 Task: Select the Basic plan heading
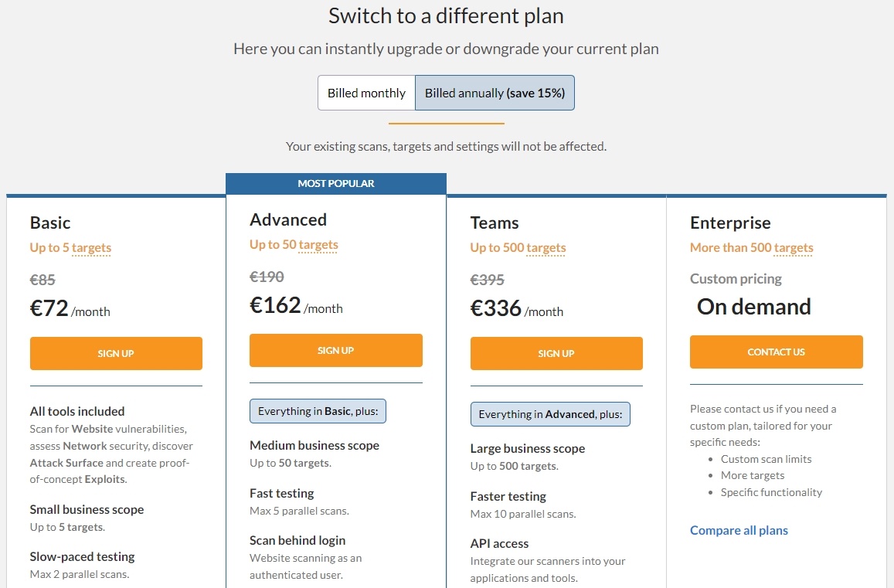pos(50,223)
